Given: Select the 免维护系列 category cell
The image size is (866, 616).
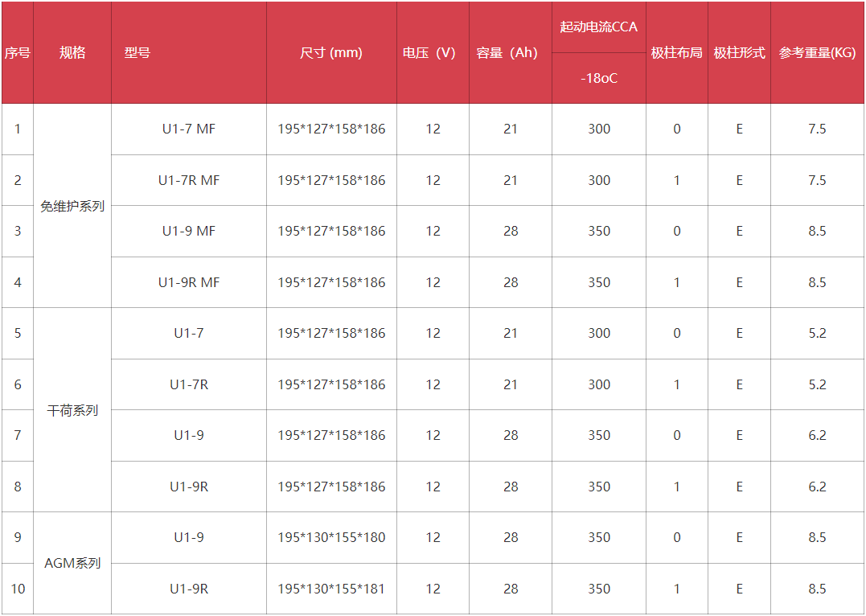Looking at the screenshot, I should coord(72,206).
